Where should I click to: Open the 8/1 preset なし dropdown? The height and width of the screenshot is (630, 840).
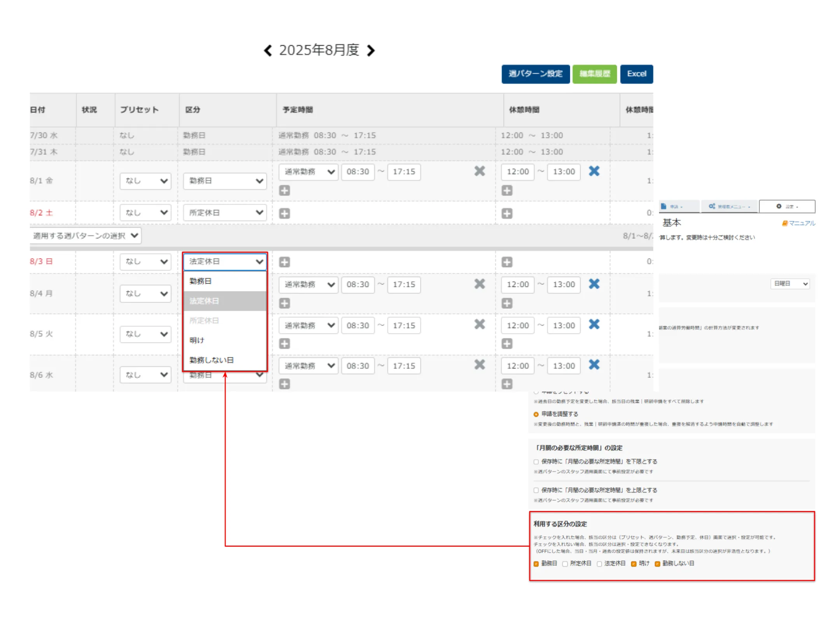coord(145,181)
